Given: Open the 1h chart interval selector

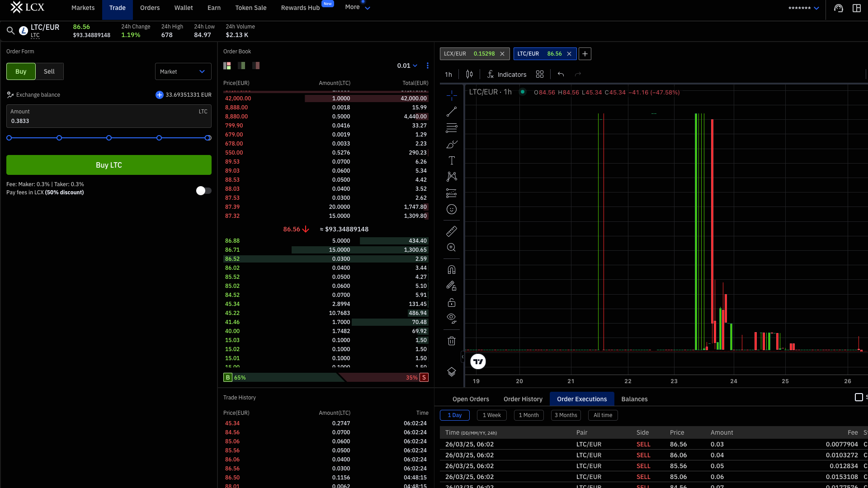Looking at the screenshot, I should point(448,75).
